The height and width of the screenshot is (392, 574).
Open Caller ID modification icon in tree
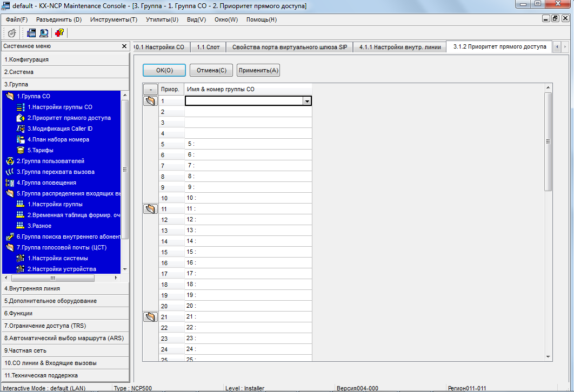click(21, 129)
